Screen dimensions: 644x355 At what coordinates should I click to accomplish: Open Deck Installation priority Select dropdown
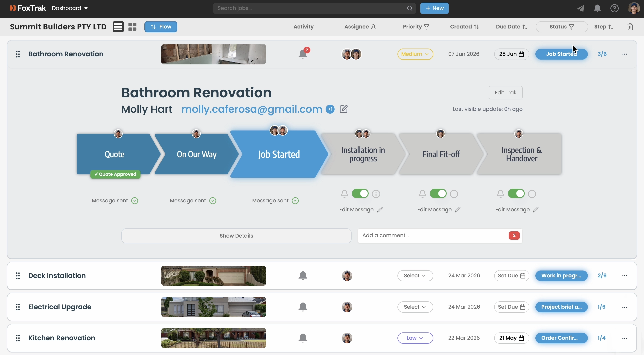[415, 276]
